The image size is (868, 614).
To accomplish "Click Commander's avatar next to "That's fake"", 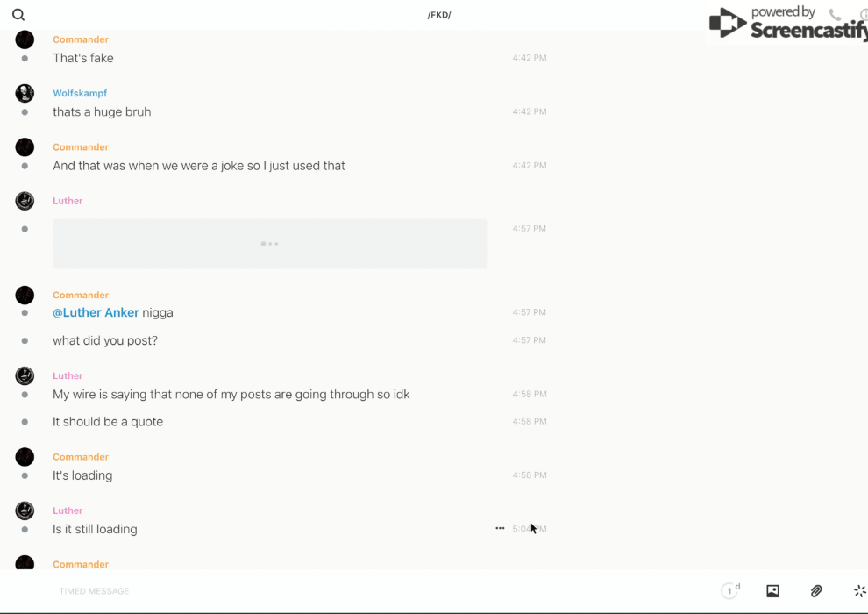I will (25, 40).
